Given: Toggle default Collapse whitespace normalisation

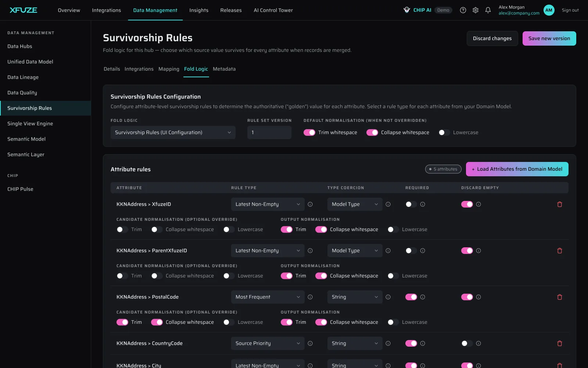Looking at the screenshot, I should point(372,132).
